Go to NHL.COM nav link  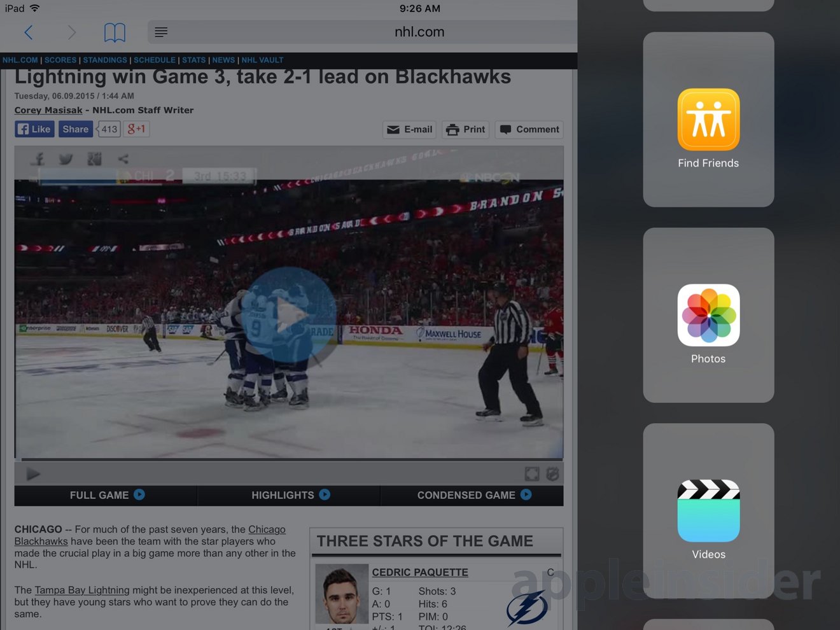[x=20, y=60]
